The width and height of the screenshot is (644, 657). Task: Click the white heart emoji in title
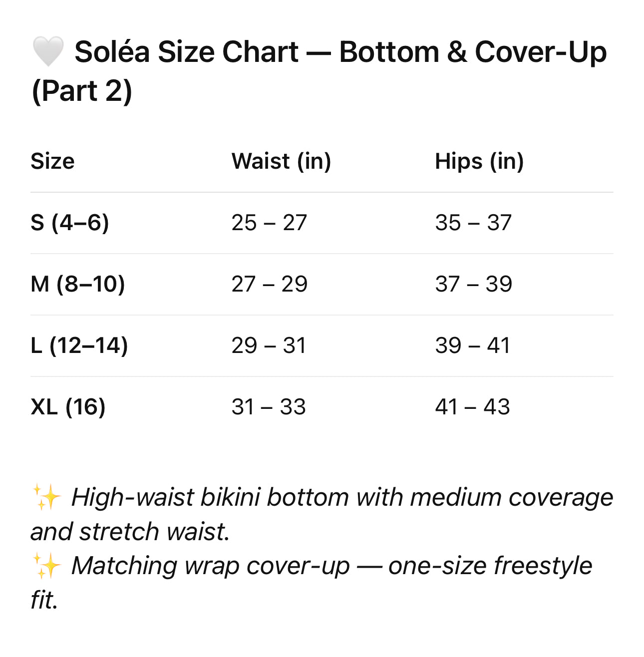(48, 52)
